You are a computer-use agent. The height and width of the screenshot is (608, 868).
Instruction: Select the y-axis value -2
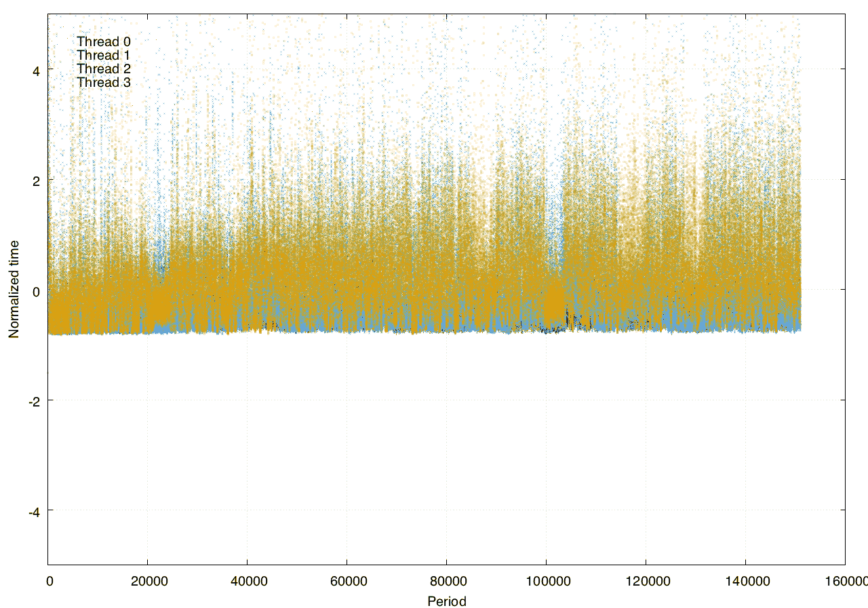[x=33, y=401]
